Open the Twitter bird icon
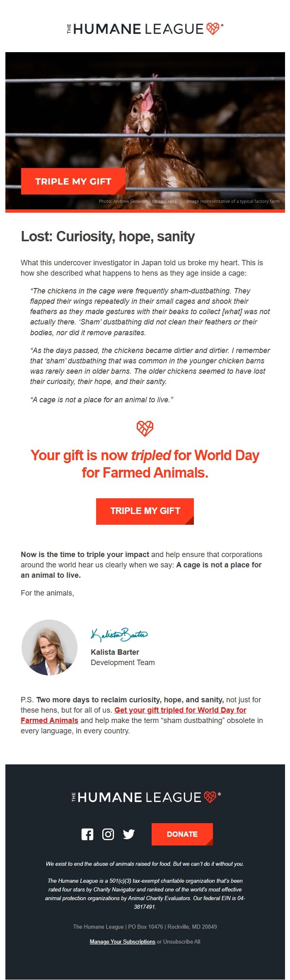290x980 pixels. click(129, 834)
